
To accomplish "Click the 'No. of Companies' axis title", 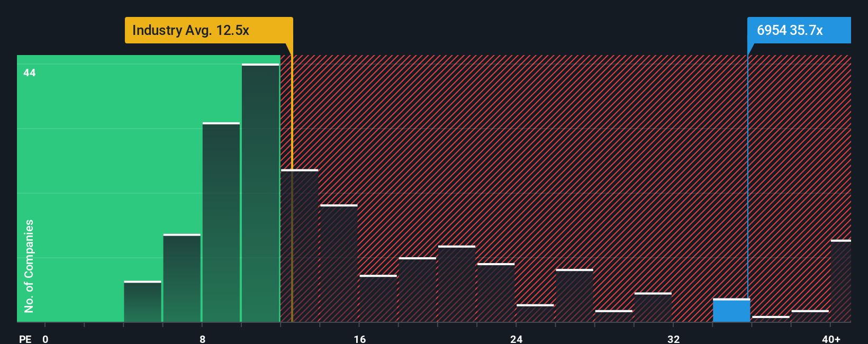I will [29, 266].
